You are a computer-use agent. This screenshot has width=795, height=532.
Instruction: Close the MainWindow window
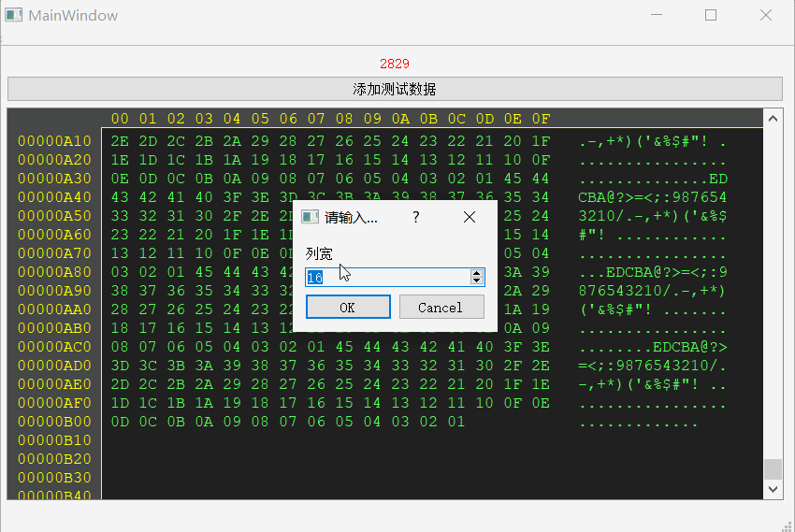766,15
